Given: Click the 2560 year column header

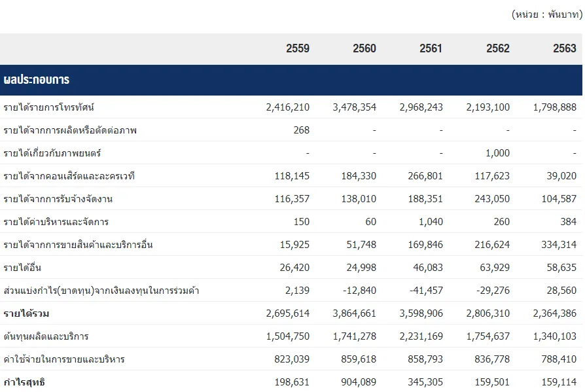Looking at the screenshot, I should pos(364,48).
